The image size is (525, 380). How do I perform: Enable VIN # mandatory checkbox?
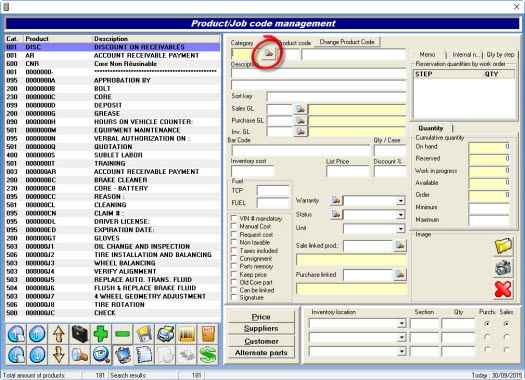click(234, 218)
